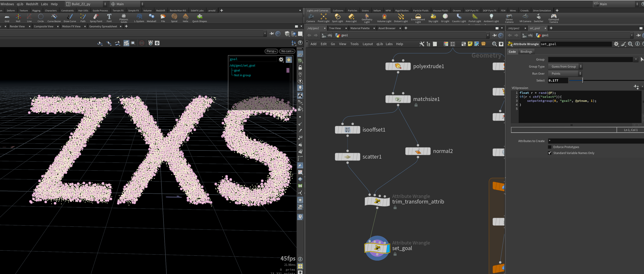The image size is (644, 274).
Task: Switch to the Bindings tab
Action: [526, 52]
